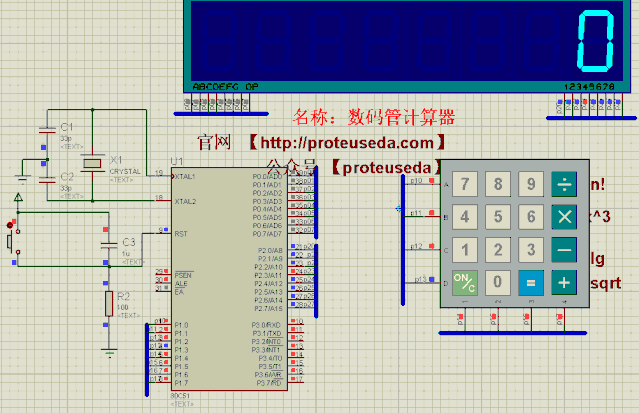639x413 pixels.
Task: Click the multiply key on keypad
Action: [x=564, y=217]
